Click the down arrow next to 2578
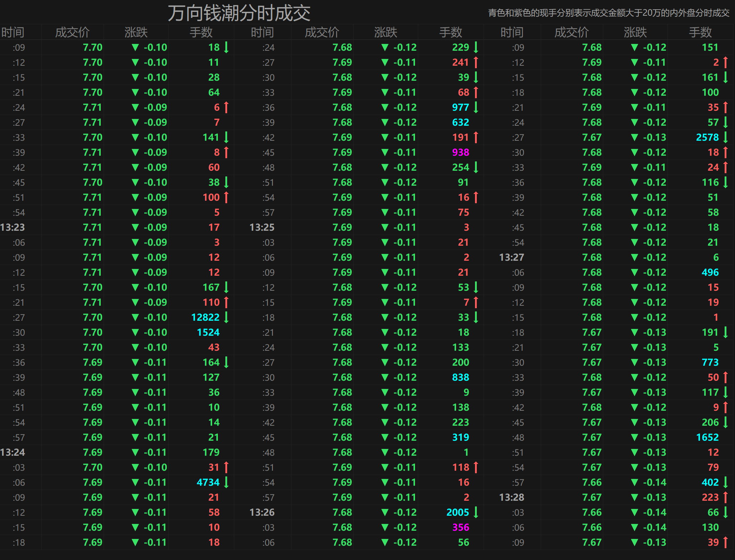 pyautogui.click(x=725, y=137)
